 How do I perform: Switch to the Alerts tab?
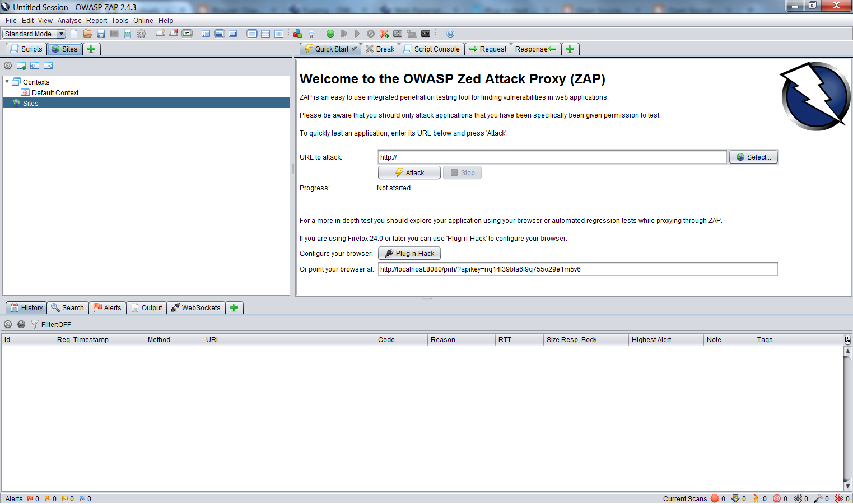click(x=108, y=308)
